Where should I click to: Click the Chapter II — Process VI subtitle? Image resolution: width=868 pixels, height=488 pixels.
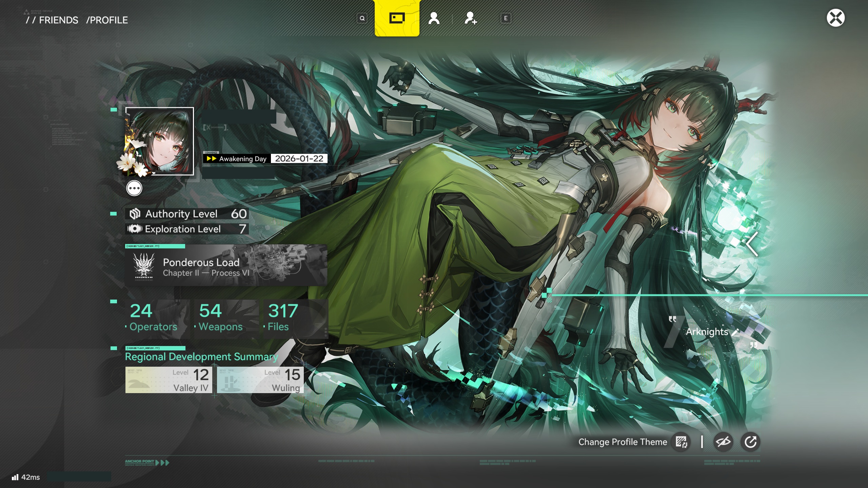point(206,273)
